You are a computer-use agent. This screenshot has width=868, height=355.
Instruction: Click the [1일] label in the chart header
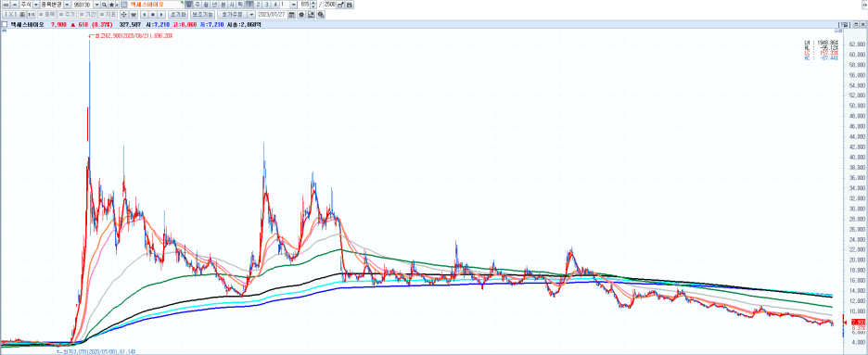[x=844, y=25]
